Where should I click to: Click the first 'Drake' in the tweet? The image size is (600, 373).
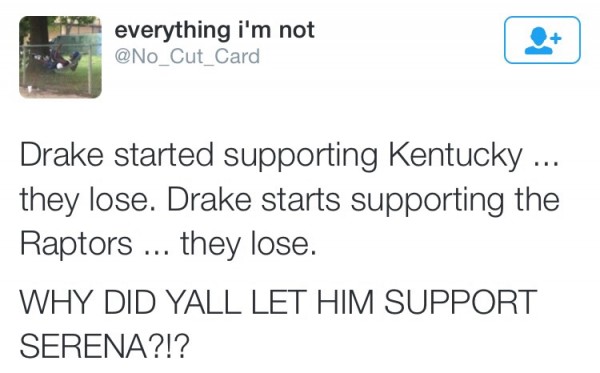pos(62,155)
